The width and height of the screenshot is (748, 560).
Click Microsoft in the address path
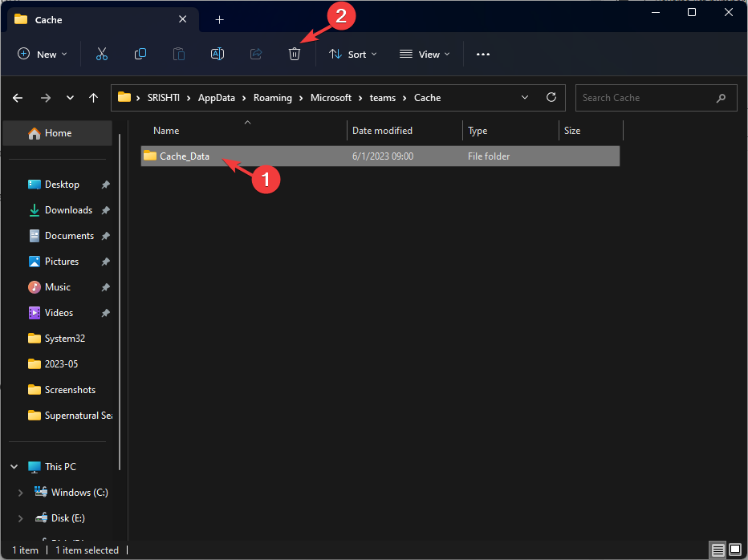point(331,98)
